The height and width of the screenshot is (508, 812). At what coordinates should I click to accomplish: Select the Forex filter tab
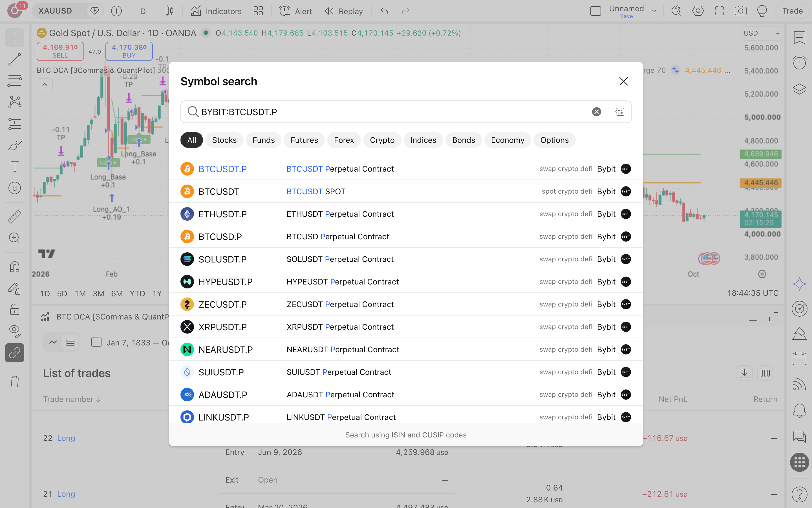point(344,140)
